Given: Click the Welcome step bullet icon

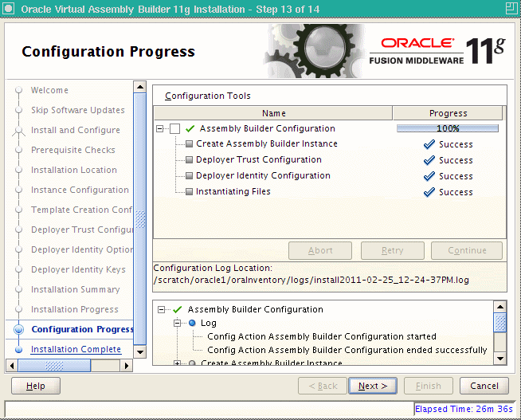Looking at the screenshot, I should pos(18,90).
